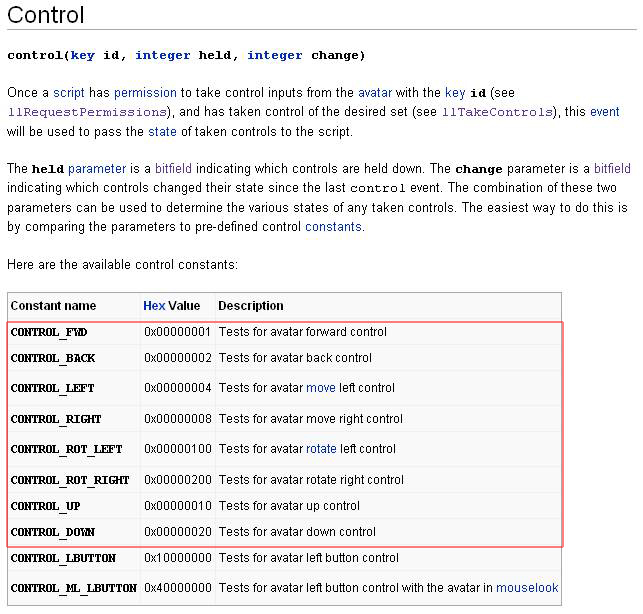Click the CONTROL_DOWN constant name cell
643x614 pixels.
[52, 532]
